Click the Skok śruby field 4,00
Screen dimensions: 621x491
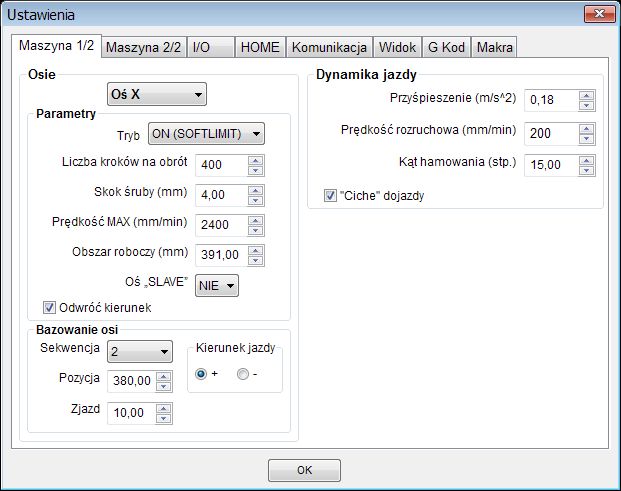tap(222, 196)
